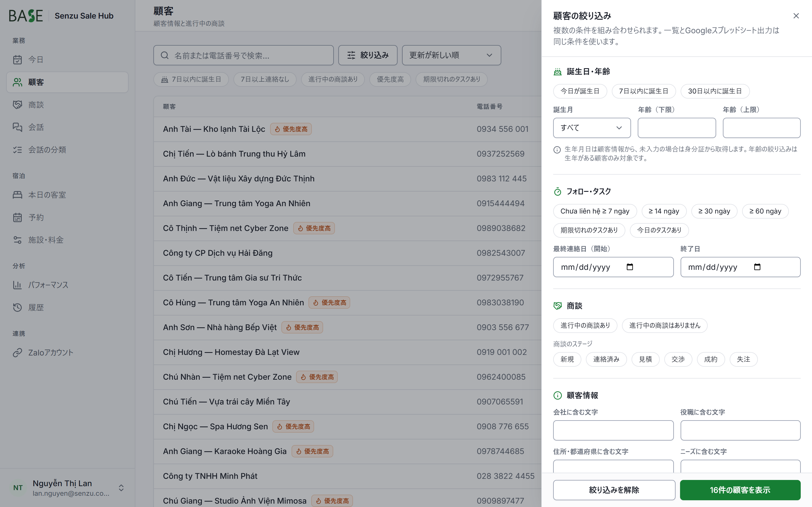Screen dimensions: 812x507
Task: Open the 更新が新しい順 sort dropdown
Action: 451,55
